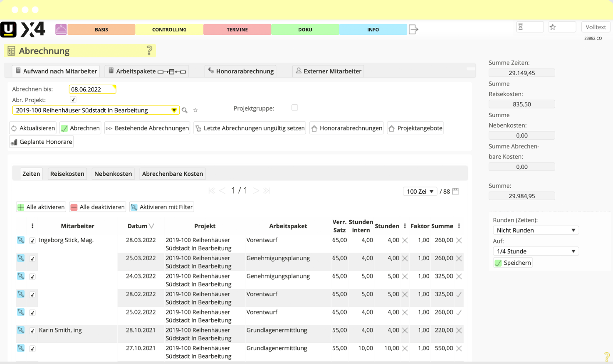Image resolution: width=613 pixels, height=364 pixels.
Task: Click the help question mark next to Abrechnung
Action: pyautogui.click(x=149, y=51)
